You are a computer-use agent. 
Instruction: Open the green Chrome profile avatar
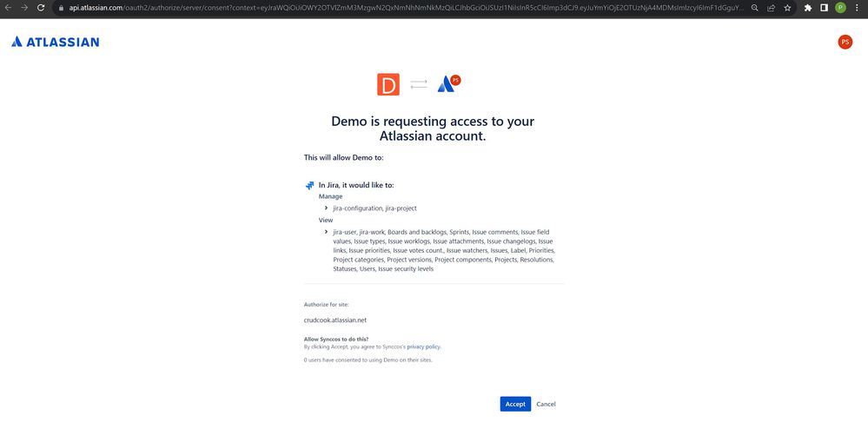click(840, 9)
